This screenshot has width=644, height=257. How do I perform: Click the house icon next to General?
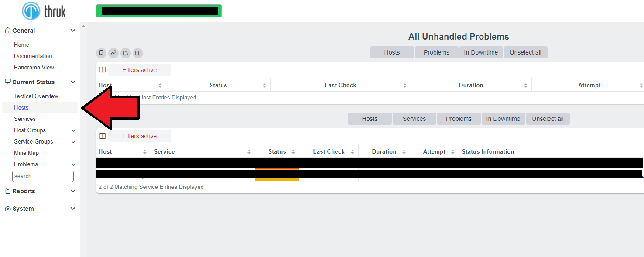pyautogui.click(x=7, y=30)
